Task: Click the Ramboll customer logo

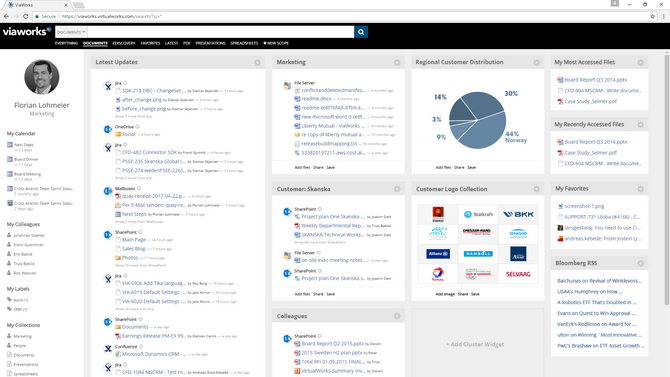Action: coord(478,254)
